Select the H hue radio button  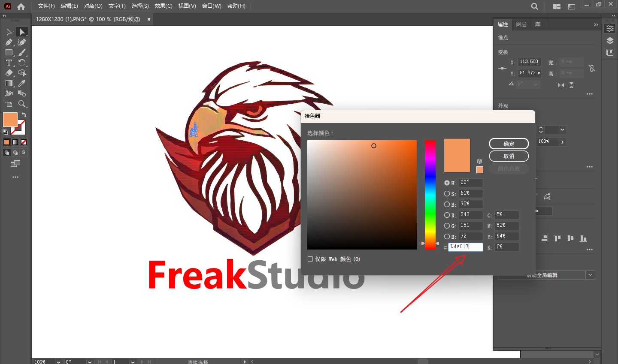click(447, 183)
